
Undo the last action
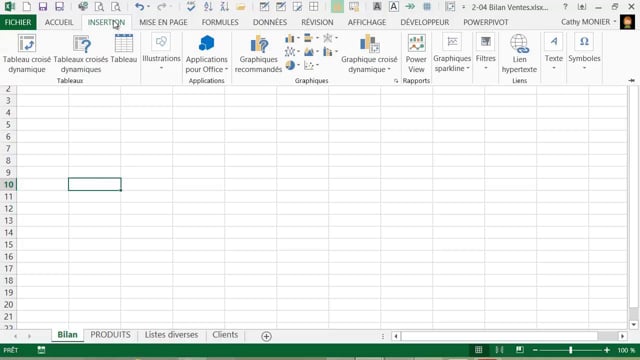tap(139, 7)
